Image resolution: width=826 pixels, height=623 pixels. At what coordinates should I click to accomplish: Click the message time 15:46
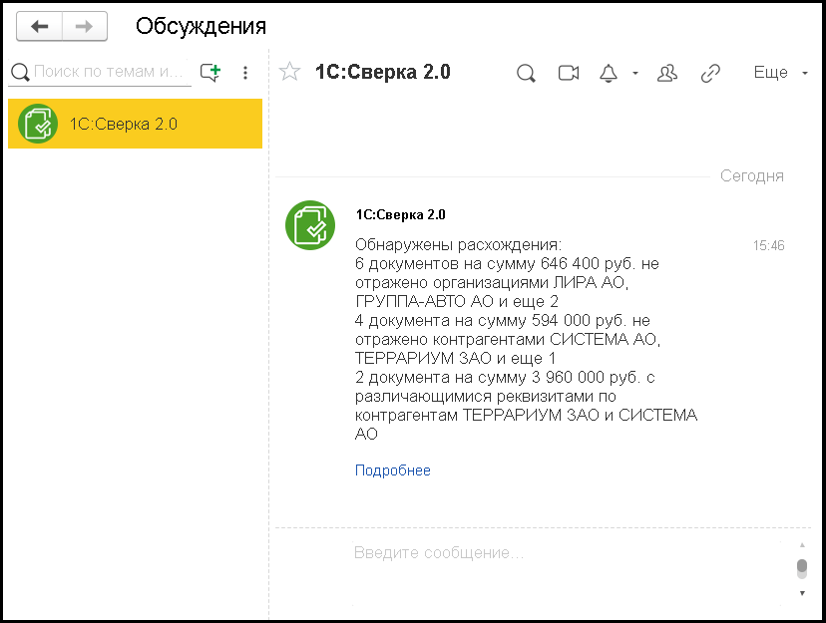click(x=769, y=245)
